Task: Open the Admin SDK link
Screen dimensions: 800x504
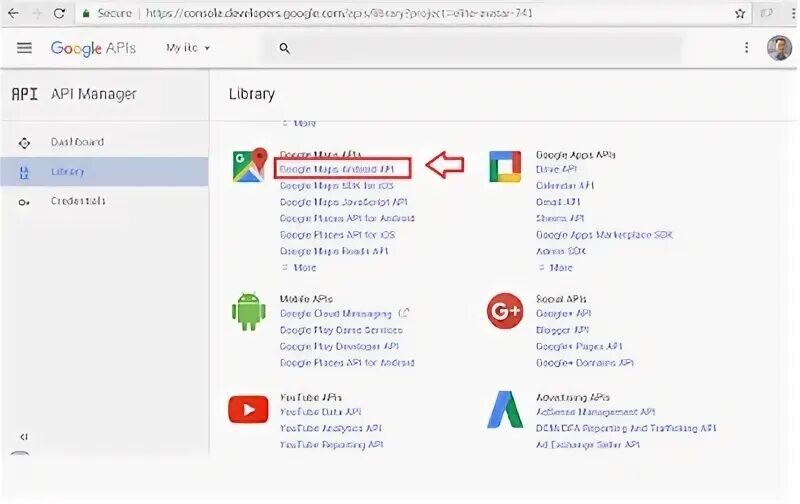Action: pyautogui.click(x=561, y=251)
